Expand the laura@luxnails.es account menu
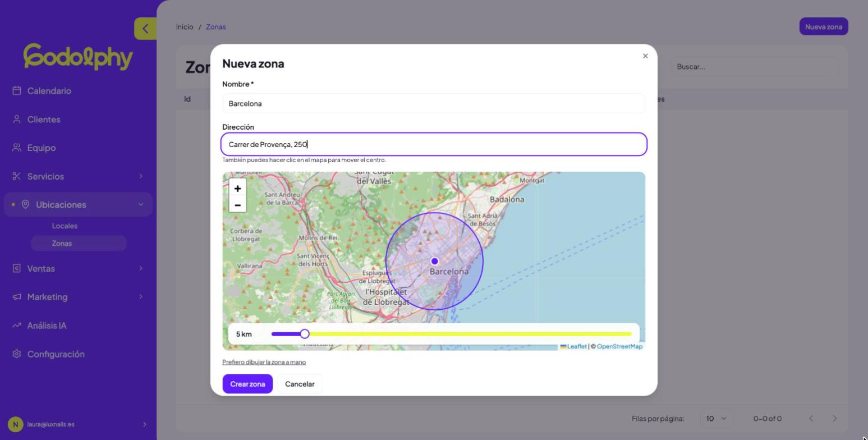This screenshot has height=440, width=868. (x=144, y=424)
